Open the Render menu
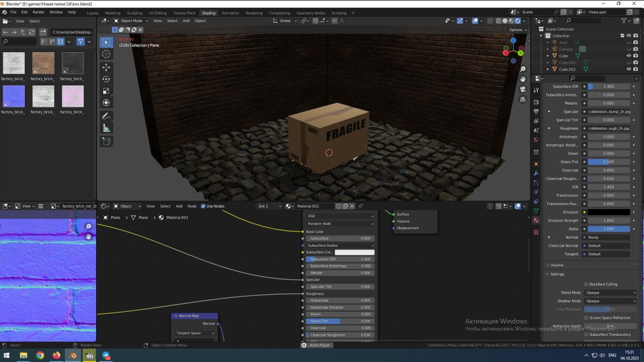 [39, 12]
